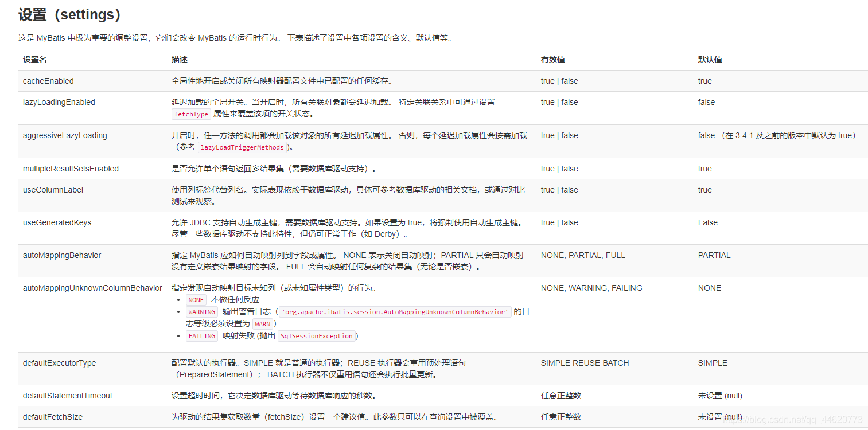Click the 设置 (settings) heading
Screen dimensions: 868x430
(x=69, y=15)
